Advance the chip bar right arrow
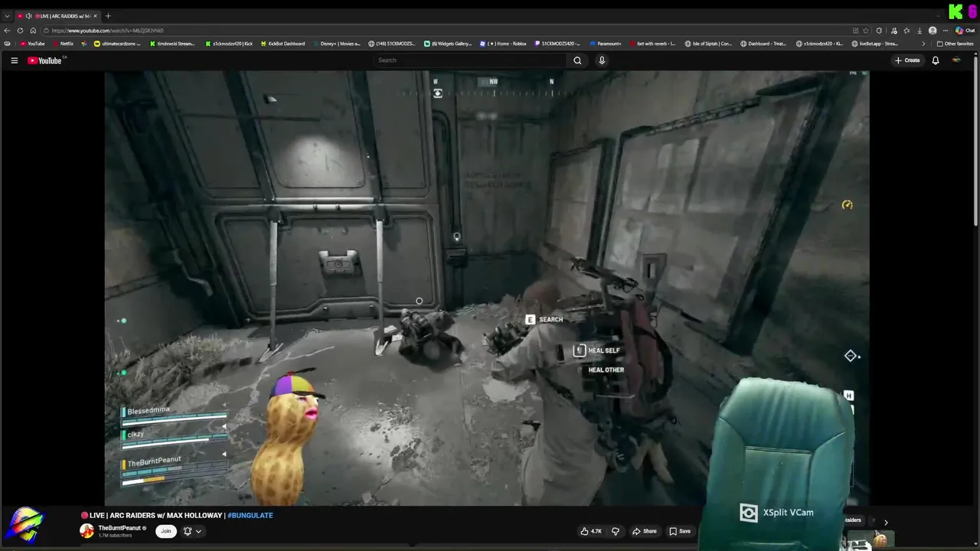Screen dimensions: 980x551 tap(886, 523)
